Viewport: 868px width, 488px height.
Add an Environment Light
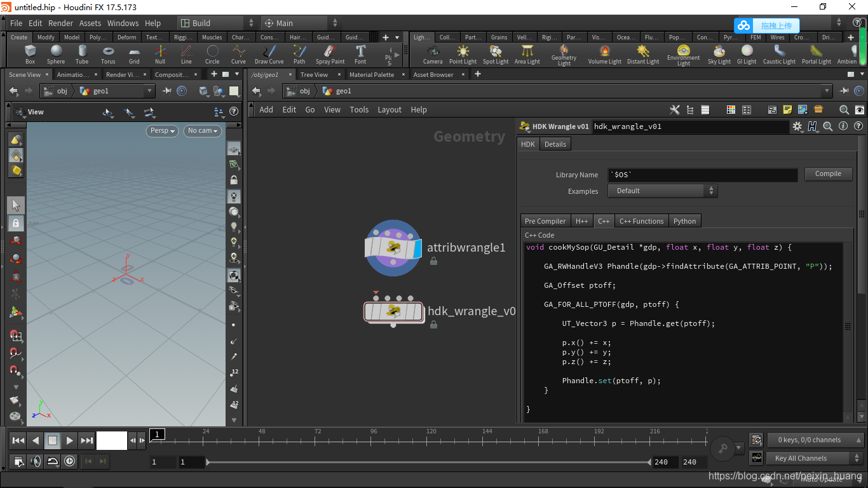click(684, 55)
